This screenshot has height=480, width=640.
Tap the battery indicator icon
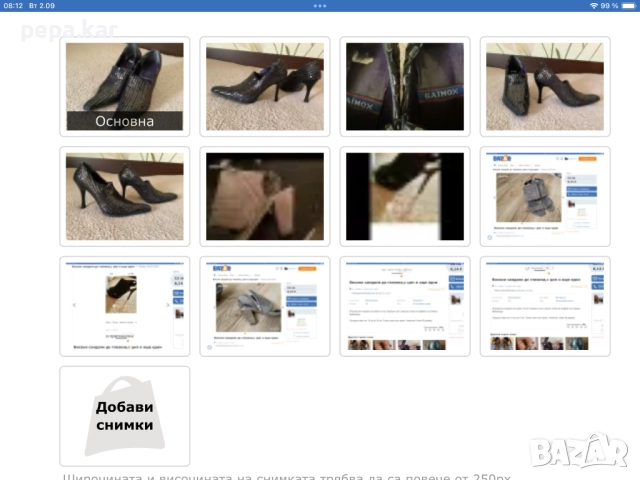tap(629, 6)
